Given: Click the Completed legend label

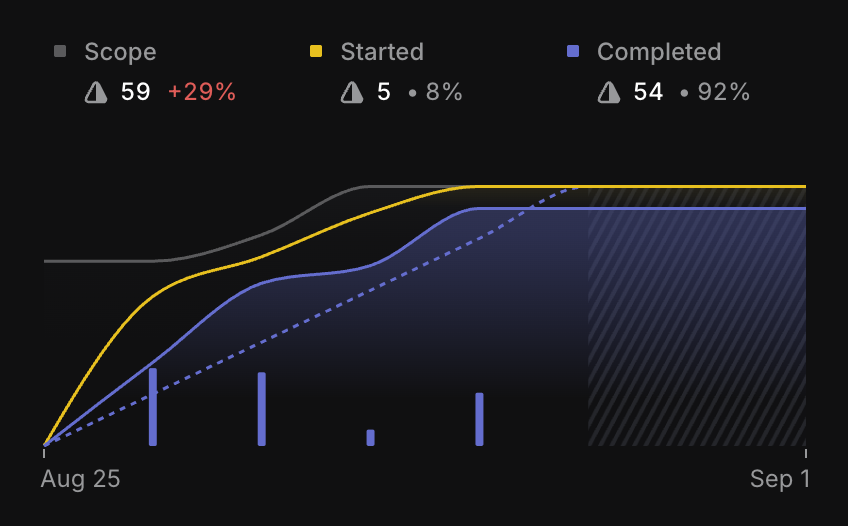Looking at the screenshot, I should pos(658,52).
